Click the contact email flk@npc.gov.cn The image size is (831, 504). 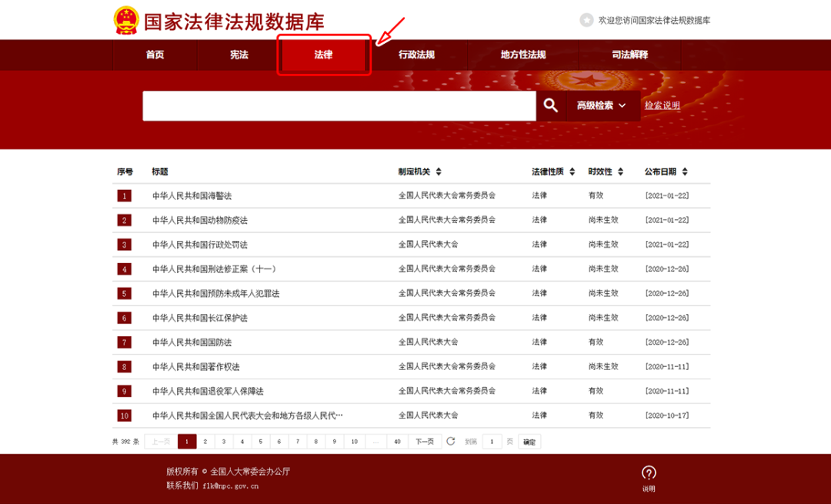(231, 486)
